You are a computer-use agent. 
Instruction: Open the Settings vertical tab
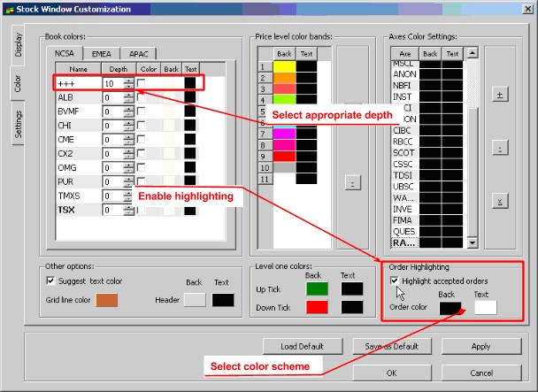click(x=18, y=124)
